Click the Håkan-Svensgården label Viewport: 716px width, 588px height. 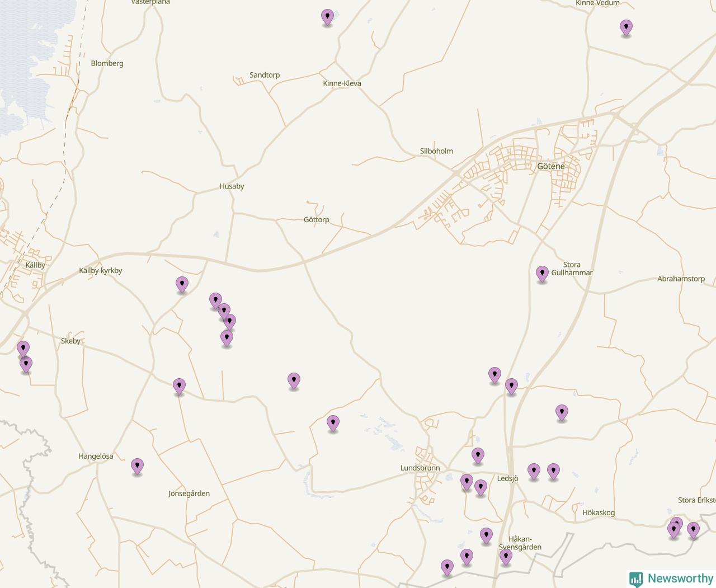(x=520, y=543)
